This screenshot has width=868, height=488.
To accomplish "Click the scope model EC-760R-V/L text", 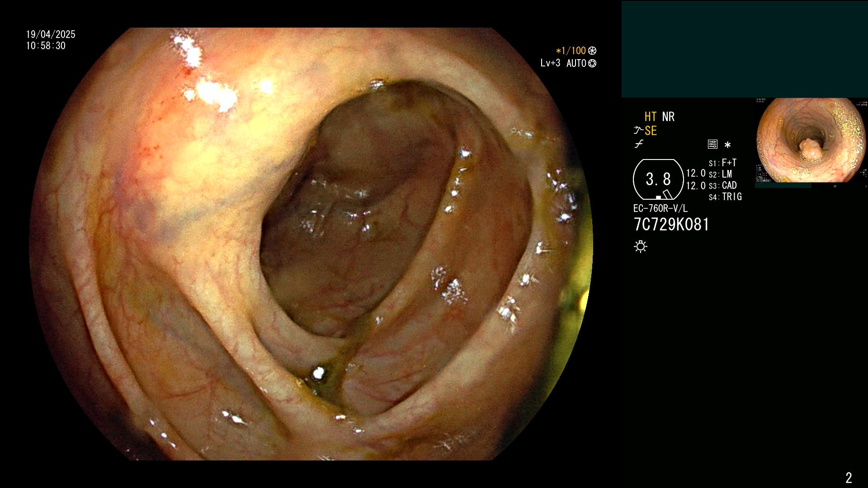I will [x=660, y=208].
